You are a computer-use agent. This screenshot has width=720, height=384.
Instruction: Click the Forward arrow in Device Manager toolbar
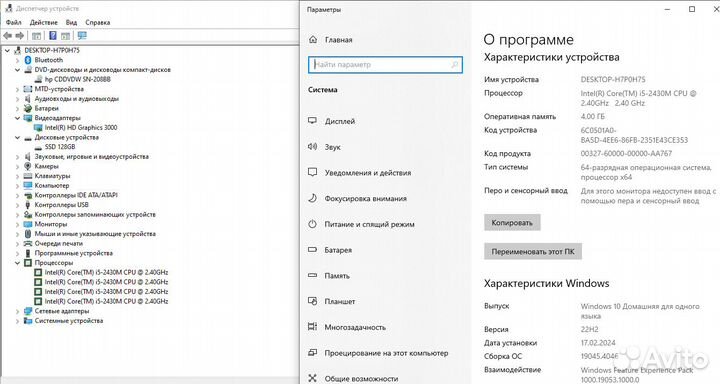[19, 36]
